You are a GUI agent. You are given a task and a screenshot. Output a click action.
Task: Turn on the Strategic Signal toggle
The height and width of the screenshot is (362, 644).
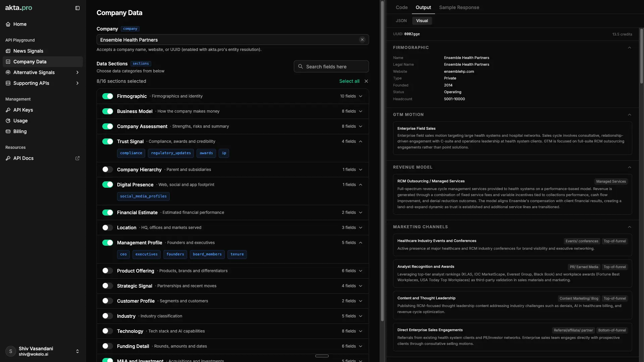coord(108,286)
